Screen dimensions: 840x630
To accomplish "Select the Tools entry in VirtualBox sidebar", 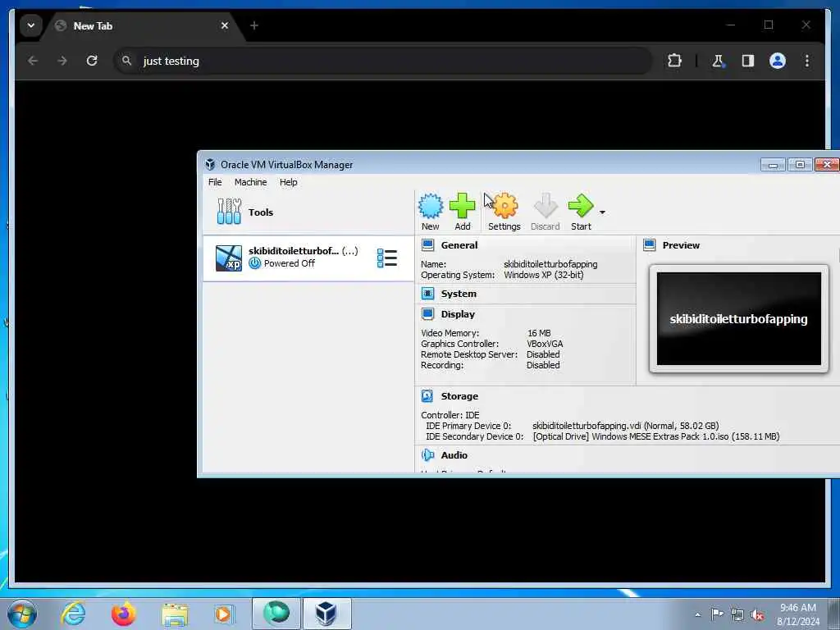I will pos(308,212).
